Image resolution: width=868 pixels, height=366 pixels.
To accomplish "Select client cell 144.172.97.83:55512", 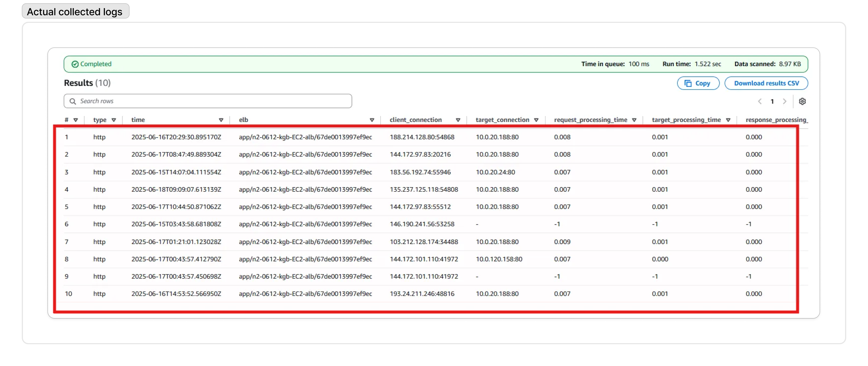I will (x=420, y=207).
